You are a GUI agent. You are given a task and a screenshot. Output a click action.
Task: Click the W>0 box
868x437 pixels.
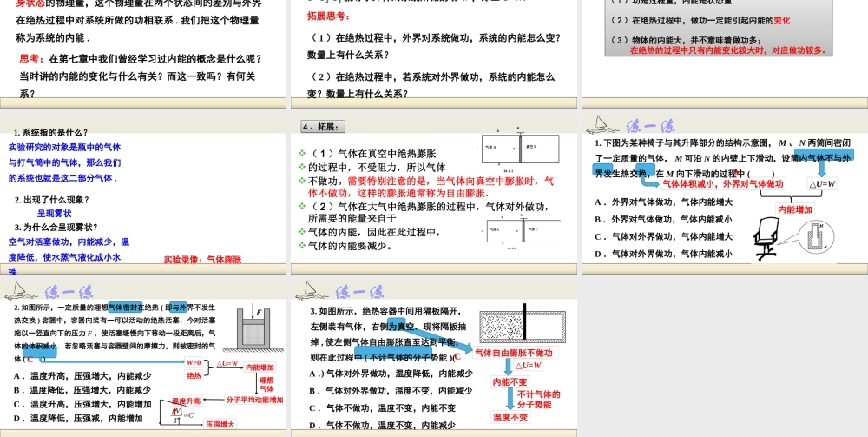[x=194, y=363]
